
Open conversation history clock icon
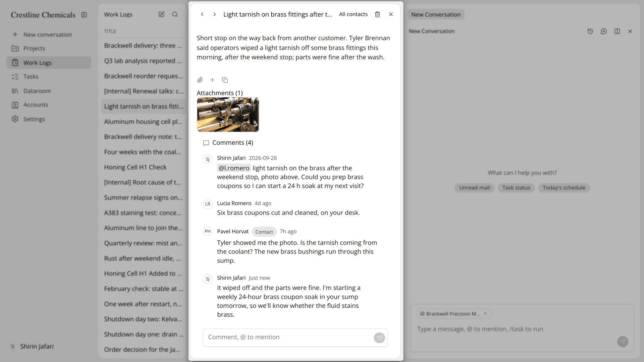click(590, 31)
